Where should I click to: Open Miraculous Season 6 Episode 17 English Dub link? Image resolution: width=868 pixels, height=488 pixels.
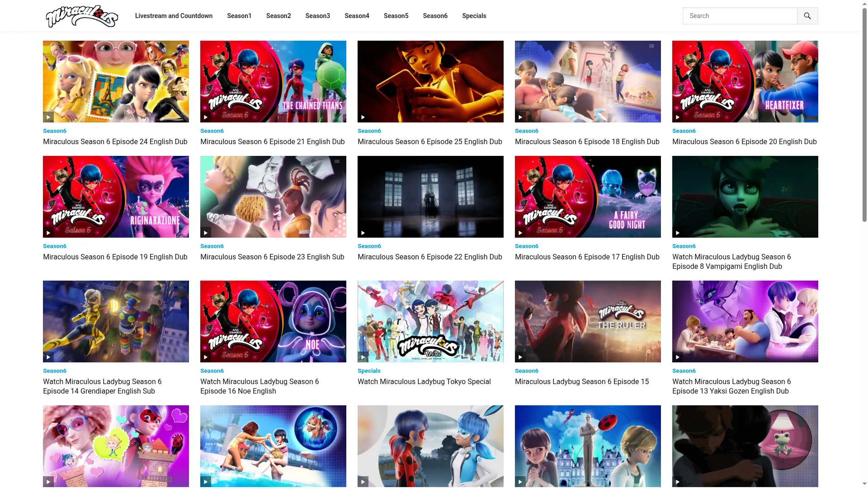pos(587,257)
